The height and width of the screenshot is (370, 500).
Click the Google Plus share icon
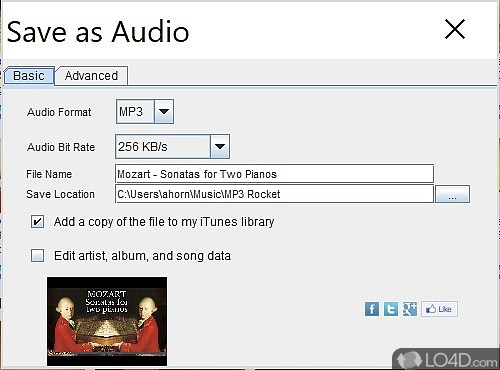[410, 309]
